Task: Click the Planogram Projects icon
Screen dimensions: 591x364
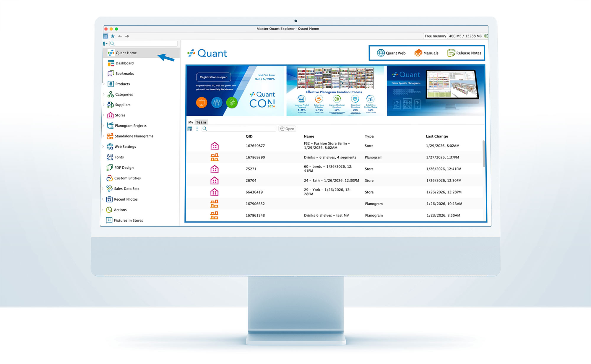Action: click(x=110, y=126)
